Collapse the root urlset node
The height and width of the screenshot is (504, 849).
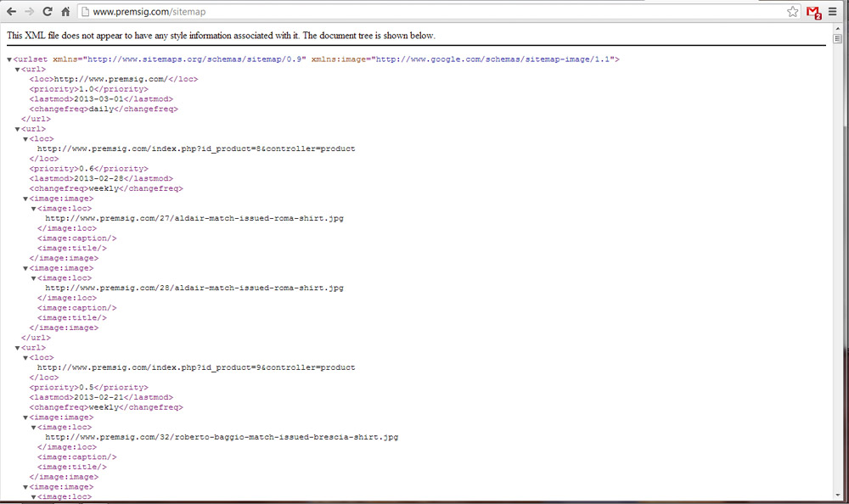(x=9, y=59)
